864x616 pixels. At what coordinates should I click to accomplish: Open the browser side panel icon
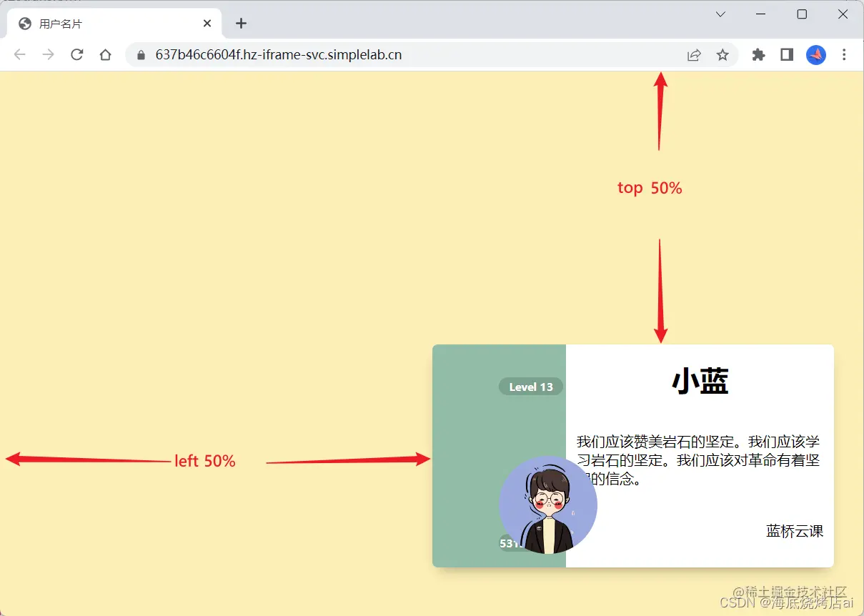click(x=786, y=54)
